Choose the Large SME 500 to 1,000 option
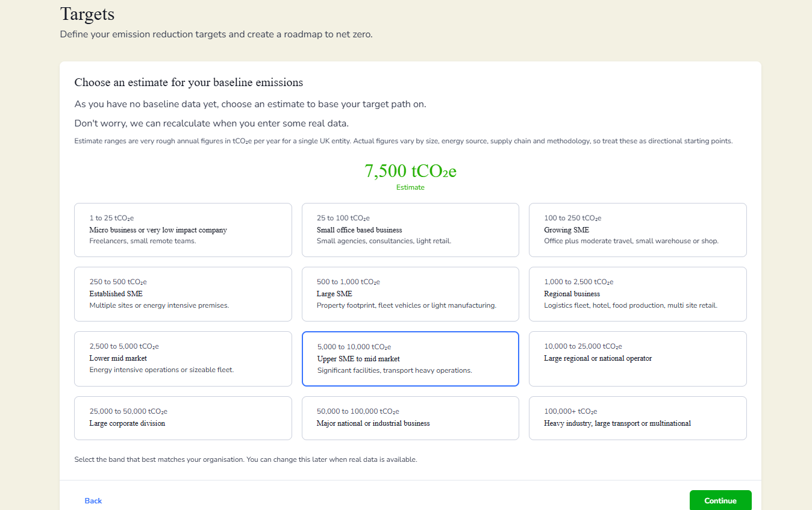The image size is (812, 510). point(410,294)
